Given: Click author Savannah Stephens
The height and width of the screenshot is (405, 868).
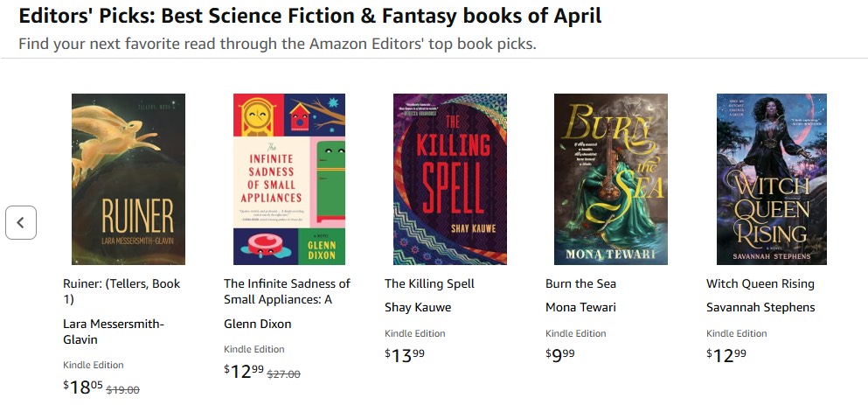Looking at the screenshot, I should (760, 307).
